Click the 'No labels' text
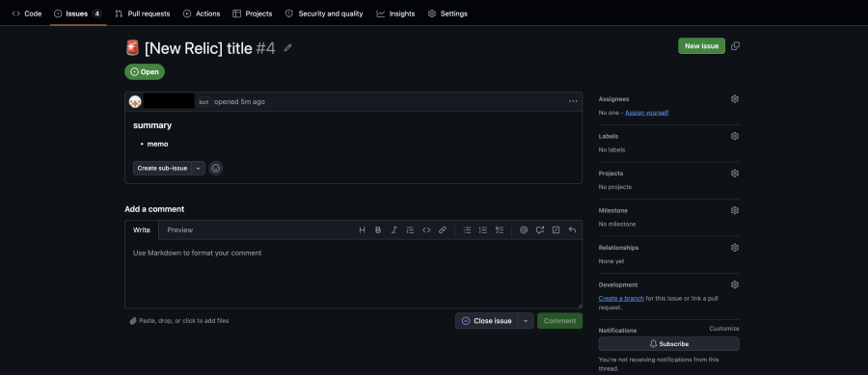The width and height of the screenshot is (868, 375). [x=612, y=149]
